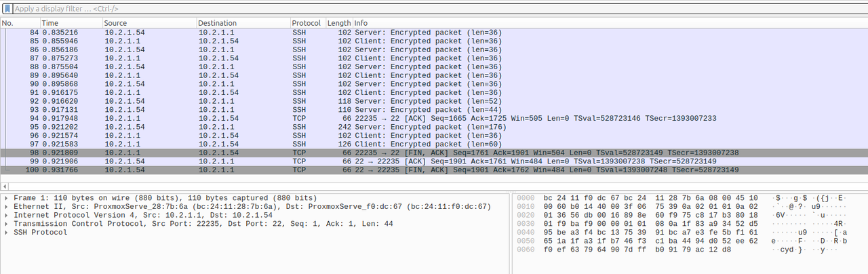Sort by the Destination column header

pyautogui.click(x=243, y=23)
